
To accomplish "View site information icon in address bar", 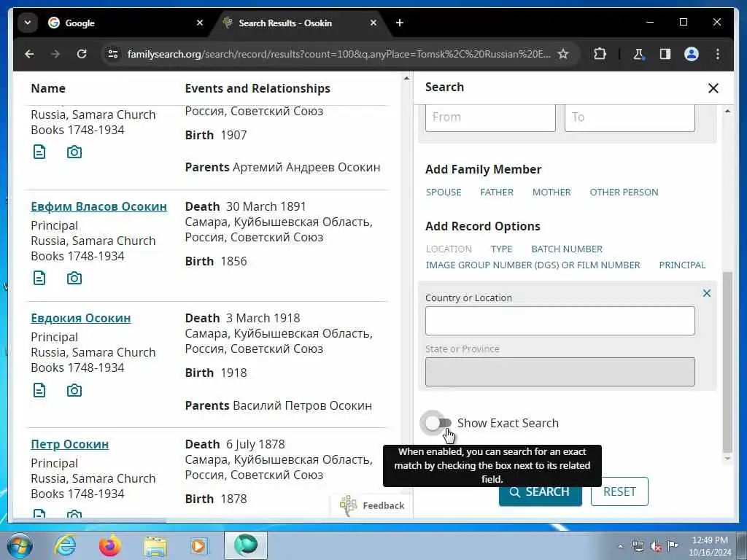I will 113,54.
